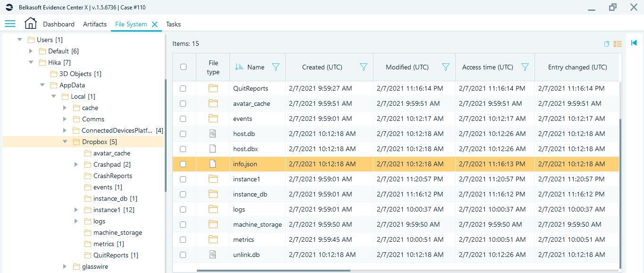Expand the Comms folder node
The height and width of the screenshot is (273, 644).
coord(65,119)
